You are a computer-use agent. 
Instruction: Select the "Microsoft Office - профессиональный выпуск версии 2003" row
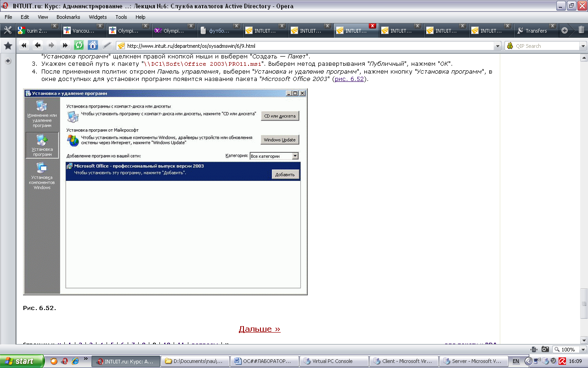click(183, 171)
